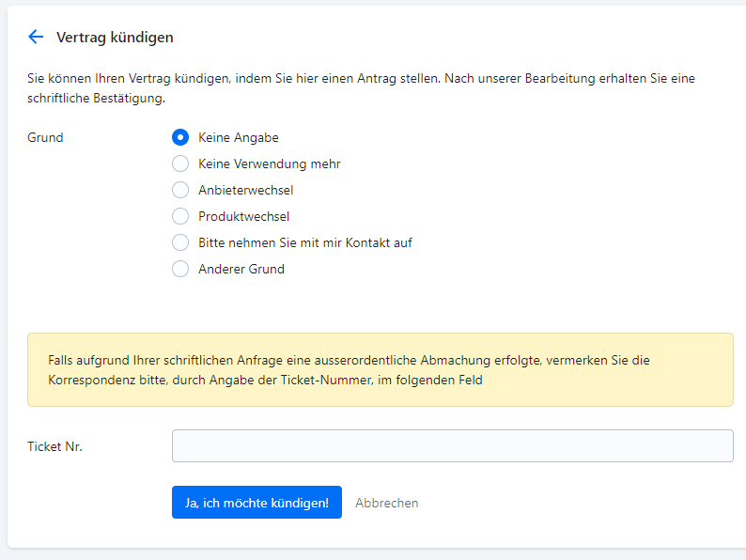Image resolution: width=746 pixels, height=560 pixels.
Task: Click the 'Produktwechsel' option label text
Action: coord(243,216)
